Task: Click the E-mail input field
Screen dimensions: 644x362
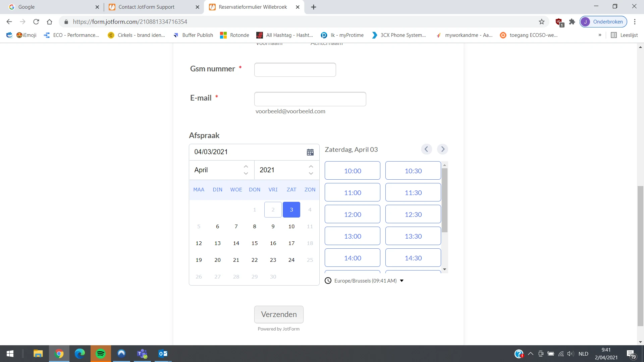Action: pos(310,99)
